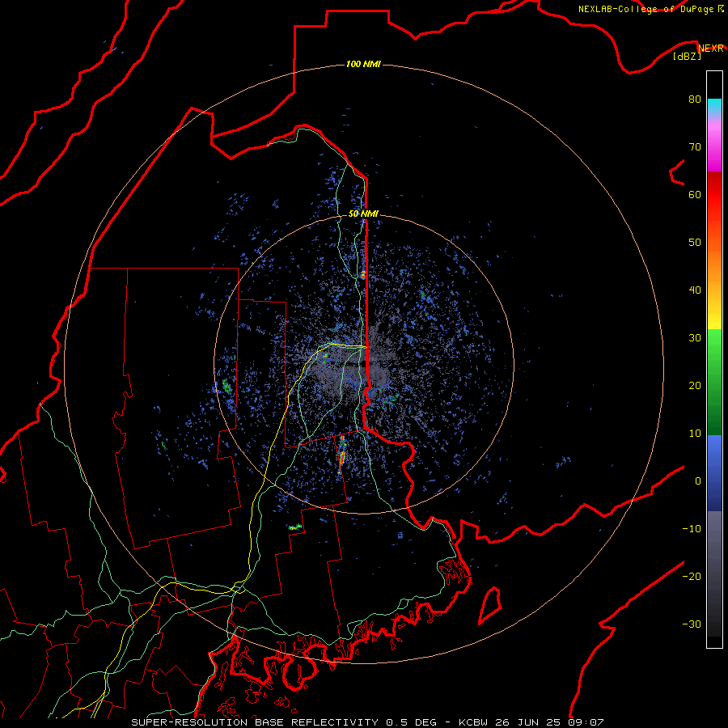Click the 10 value on dBZ scale
The width and height of the screenshot is (728, 728).
click(x=695, y=434)
